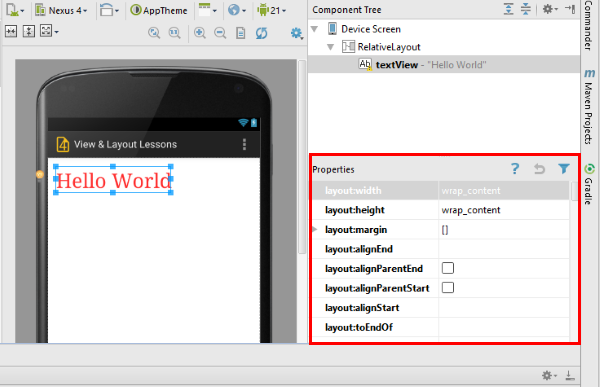Open the Gradle side tab

click(x=589, y=185)
